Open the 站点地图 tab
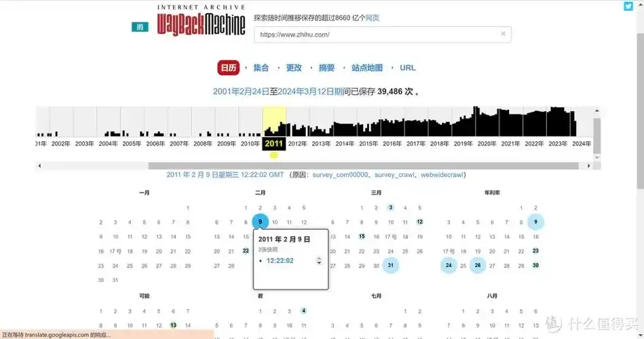This screenshot has height=339, width=644. pyautogui.click(x=367, y=68)
